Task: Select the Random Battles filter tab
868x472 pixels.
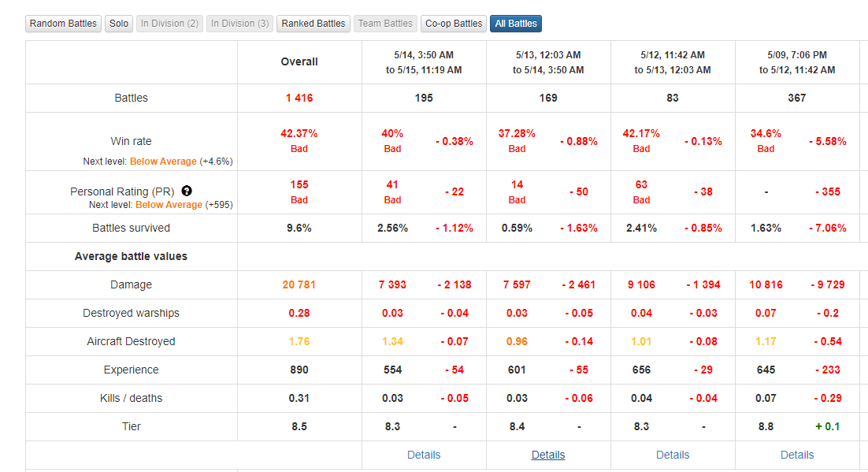Action: coord(63,24)
